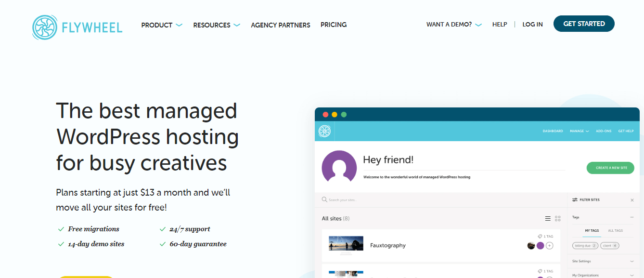Click the Create a New Site button
The image size is (644, 278).
(610, 168)
